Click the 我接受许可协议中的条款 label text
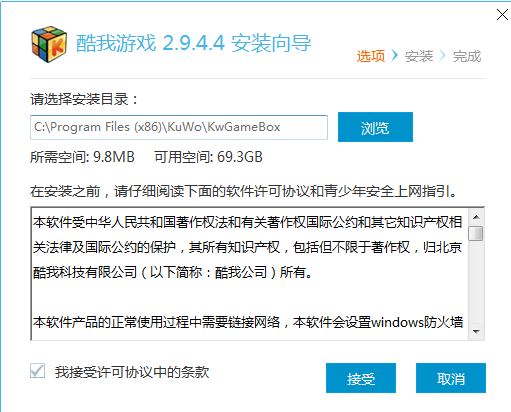 coord(132,372)
